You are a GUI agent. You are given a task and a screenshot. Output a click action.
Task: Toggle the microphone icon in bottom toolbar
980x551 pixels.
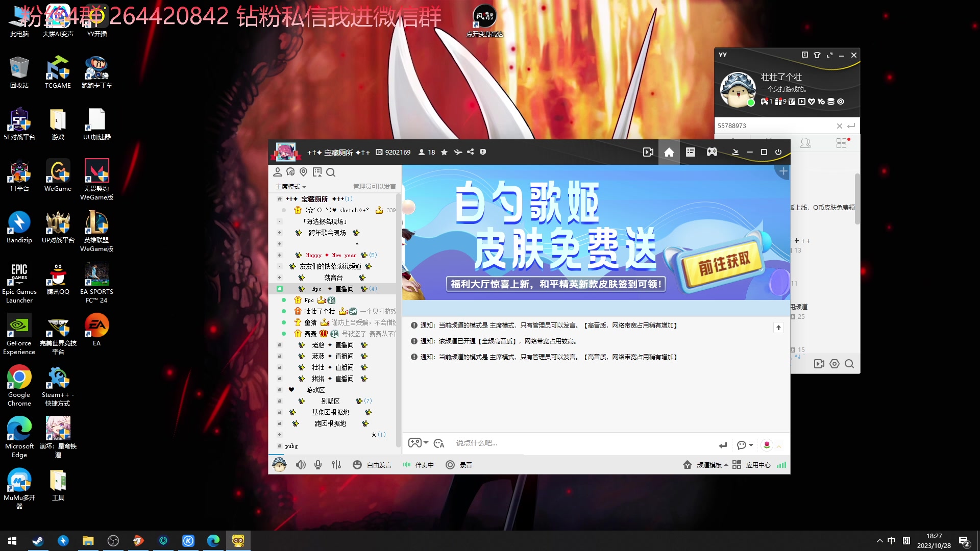point(318,465)
